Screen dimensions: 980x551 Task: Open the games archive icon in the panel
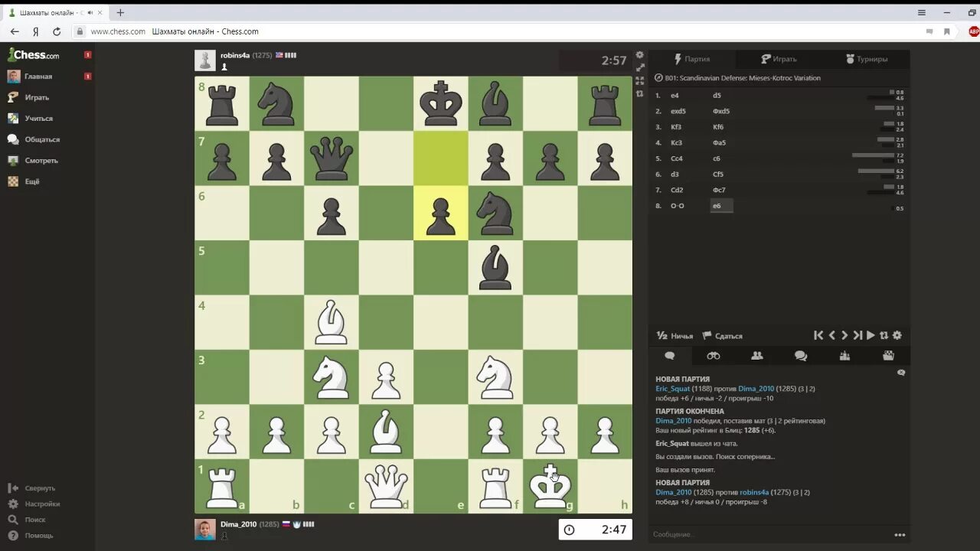coord(888,355)
